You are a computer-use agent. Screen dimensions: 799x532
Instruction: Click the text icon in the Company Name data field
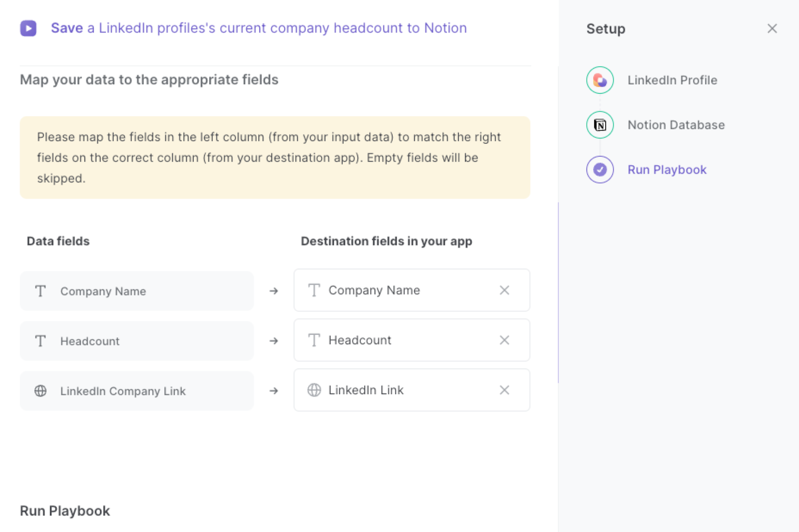(x=40, y=291)
